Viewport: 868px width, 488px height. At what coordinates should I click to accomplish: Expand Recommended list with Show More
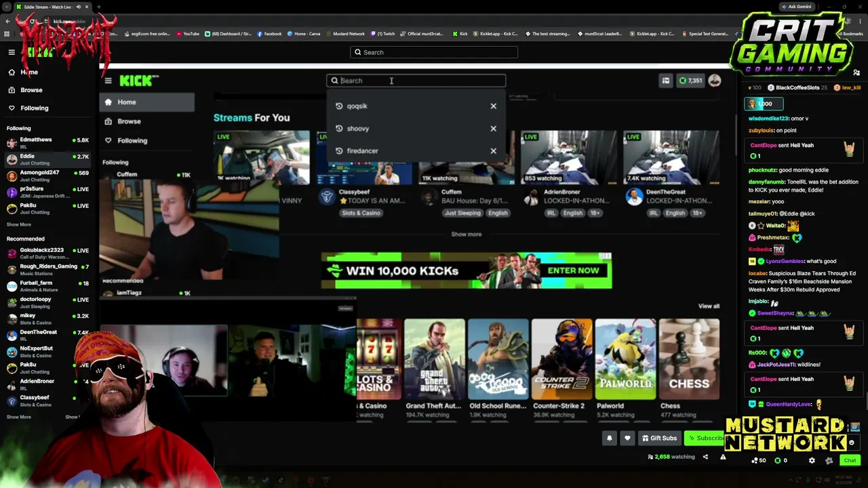tap(19, 417)
